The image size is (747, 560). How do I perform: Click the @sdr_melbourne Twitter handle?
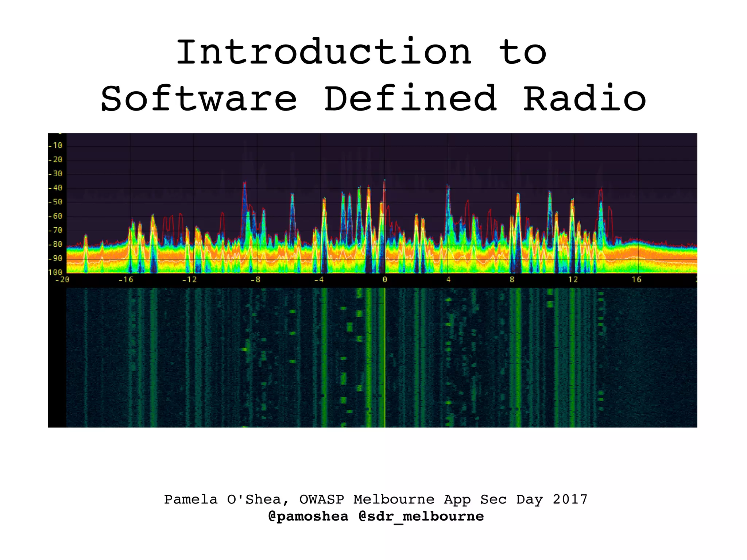421,516
